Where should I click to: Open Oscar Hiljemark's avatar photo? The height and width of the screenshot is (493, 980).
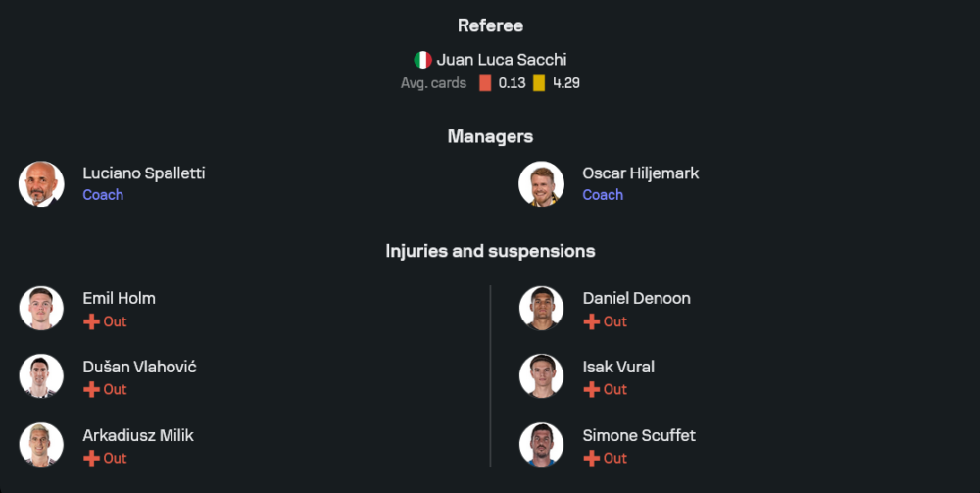coord(541,184)
